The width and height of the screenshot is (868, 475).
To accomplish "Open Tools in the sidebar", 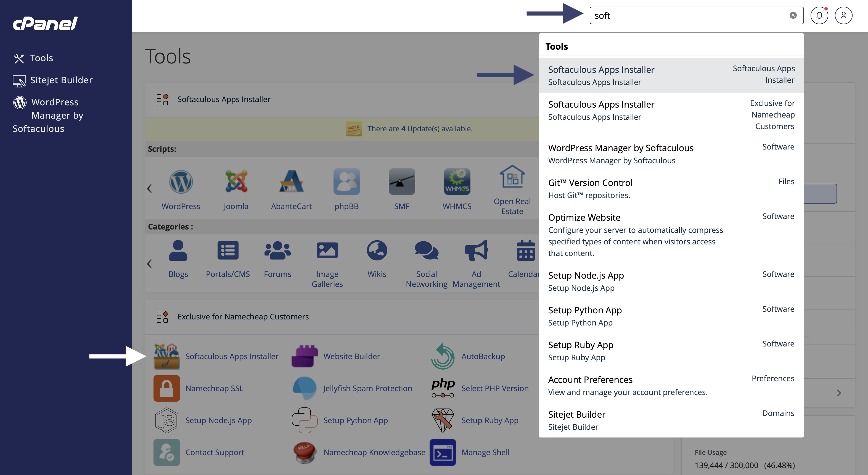I will (x=41, y=58).
